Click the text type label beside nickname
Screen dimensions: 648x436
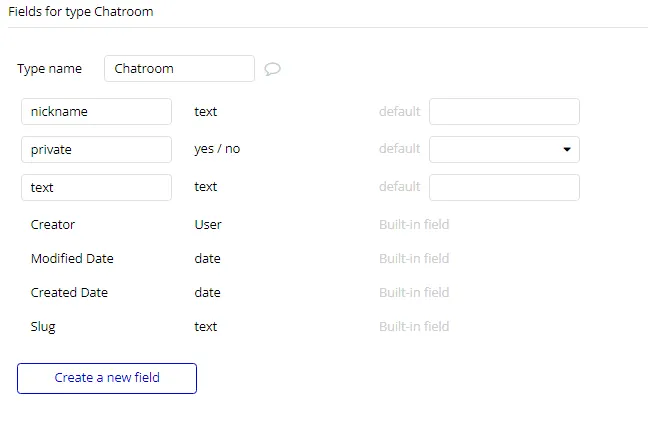[205, 112]
